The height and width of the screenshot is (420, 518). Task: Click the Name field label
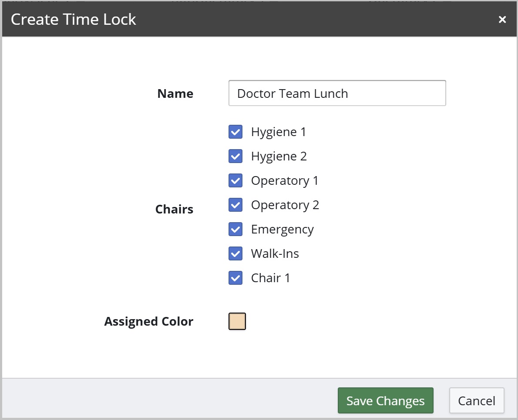pyautogui.click(x=175, y=94)
